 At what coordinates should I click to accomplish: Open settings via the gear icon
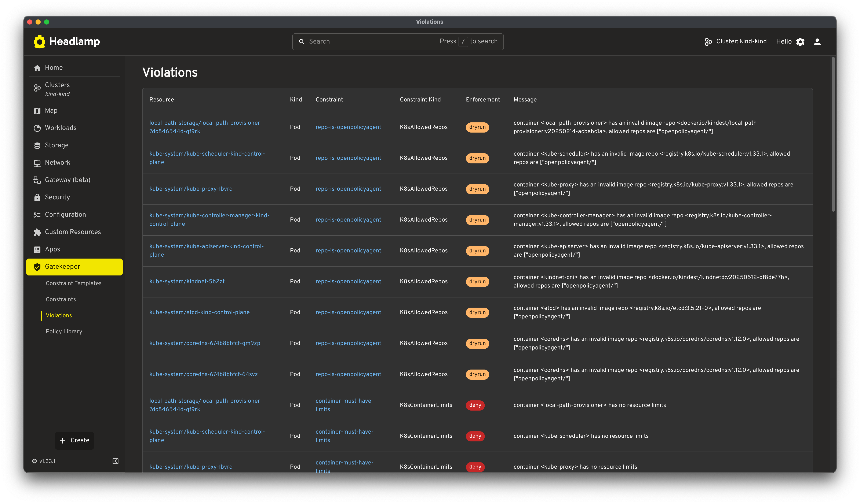click(800, 42)
